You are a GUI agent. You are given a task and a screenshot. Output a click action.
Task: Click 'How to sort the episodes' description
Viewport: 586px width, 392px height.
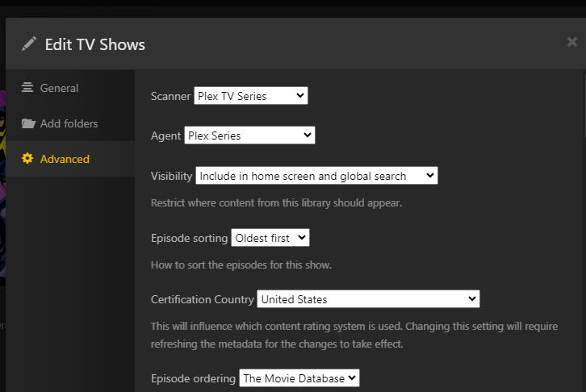241,265
